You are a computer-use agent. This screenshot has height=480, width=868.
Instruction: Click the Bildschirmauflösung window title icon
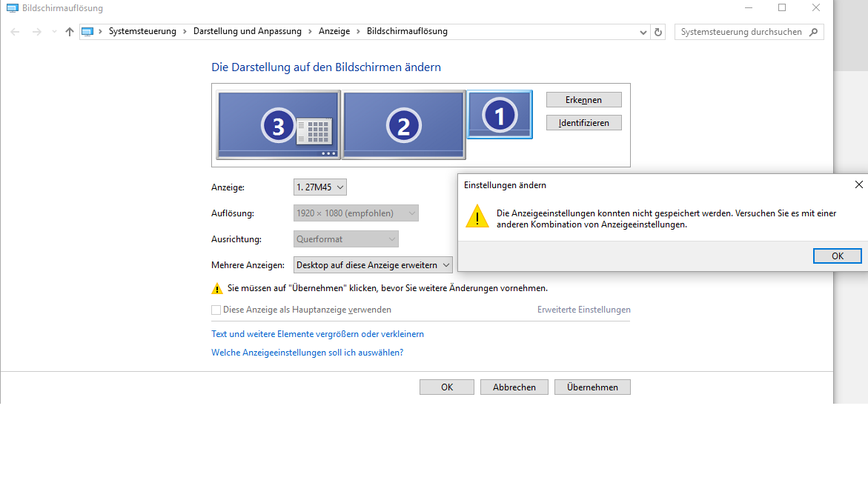click(x=12, y=8)
